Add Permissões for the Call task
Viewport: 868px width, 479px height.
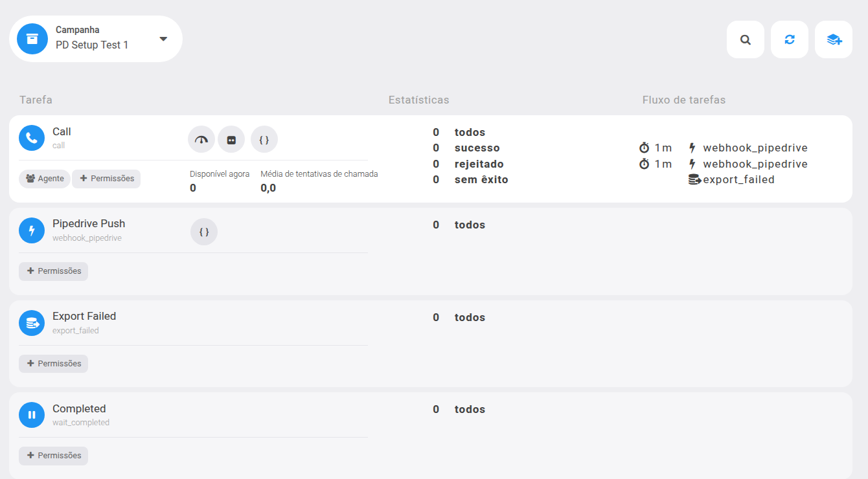click(x=106, y=179)
